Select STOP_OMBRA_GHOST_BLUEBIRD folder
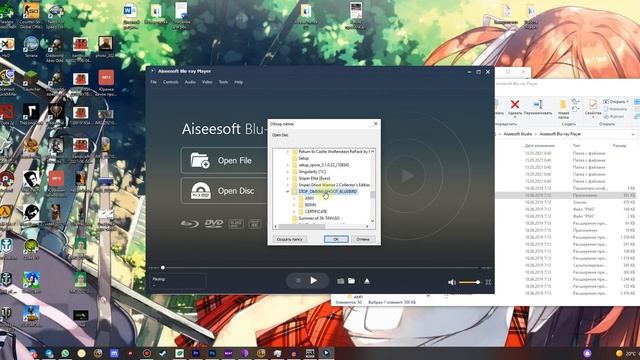 click(x=327, y=191)
